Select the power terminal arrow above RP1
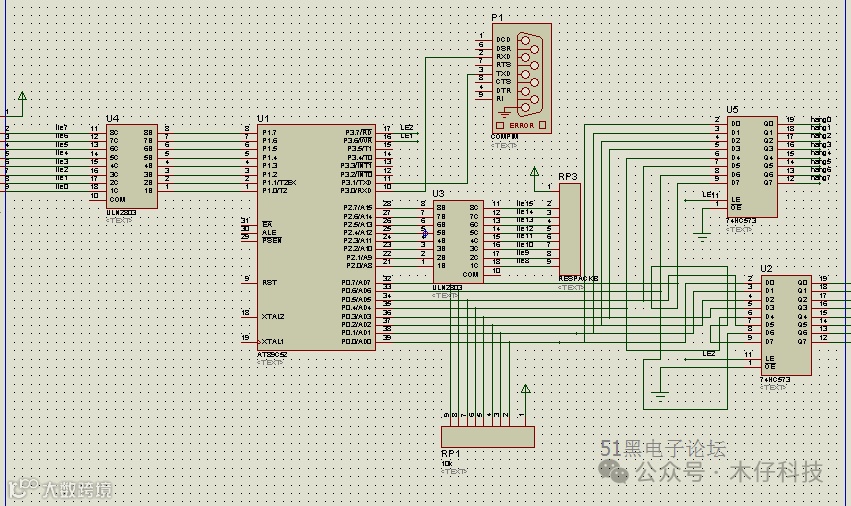Screen dimensions: 851x506 coord(525,389)
